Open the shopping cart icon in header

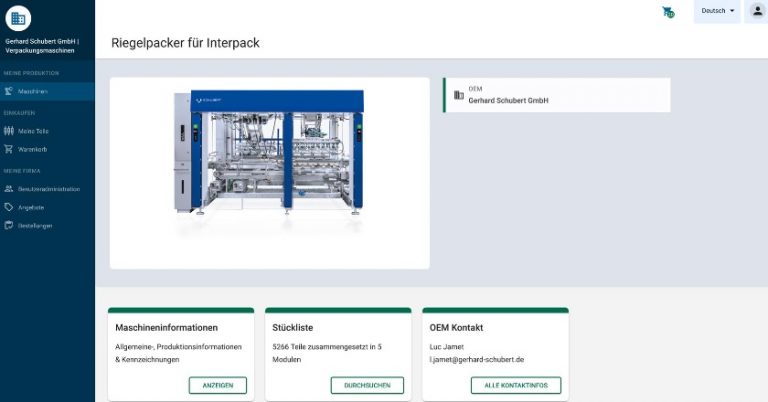click(x=667, y=12)
